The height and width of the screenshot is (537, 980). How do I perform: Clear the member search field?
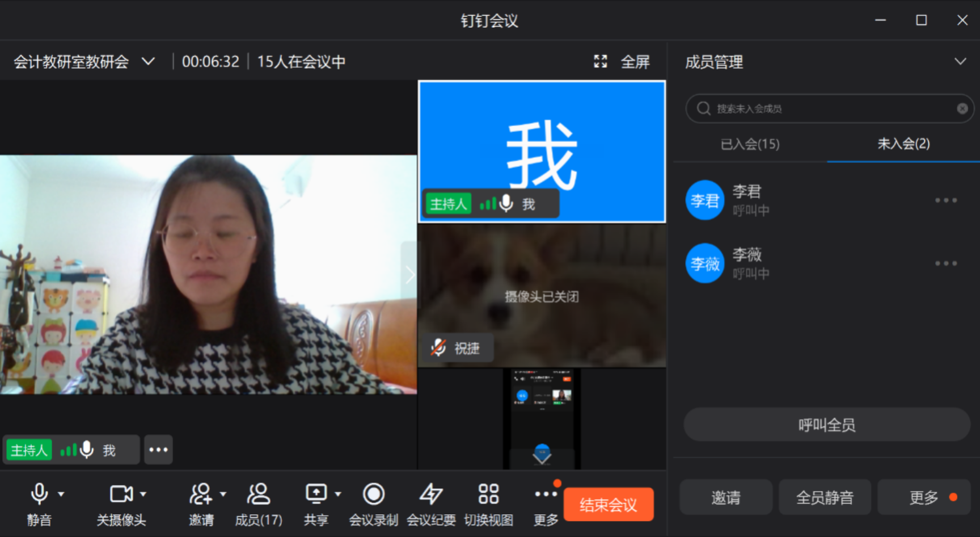(x=962, y=108)
